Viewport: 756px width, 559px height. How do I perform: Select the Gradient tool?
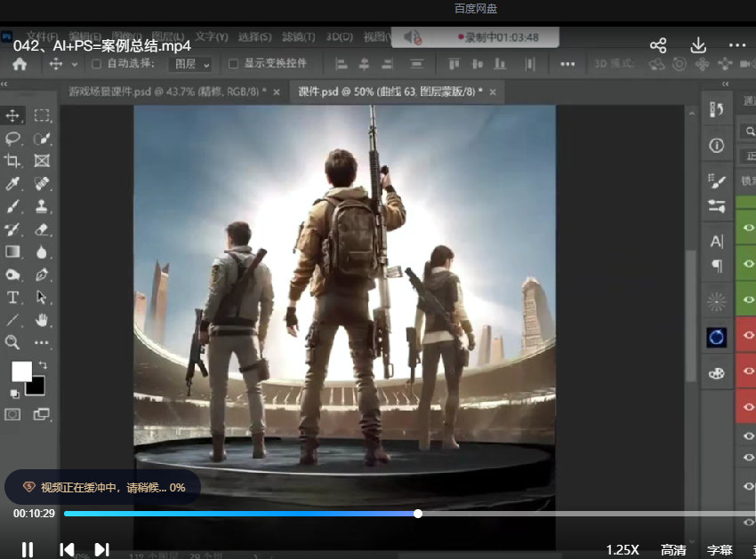point(12,252)
